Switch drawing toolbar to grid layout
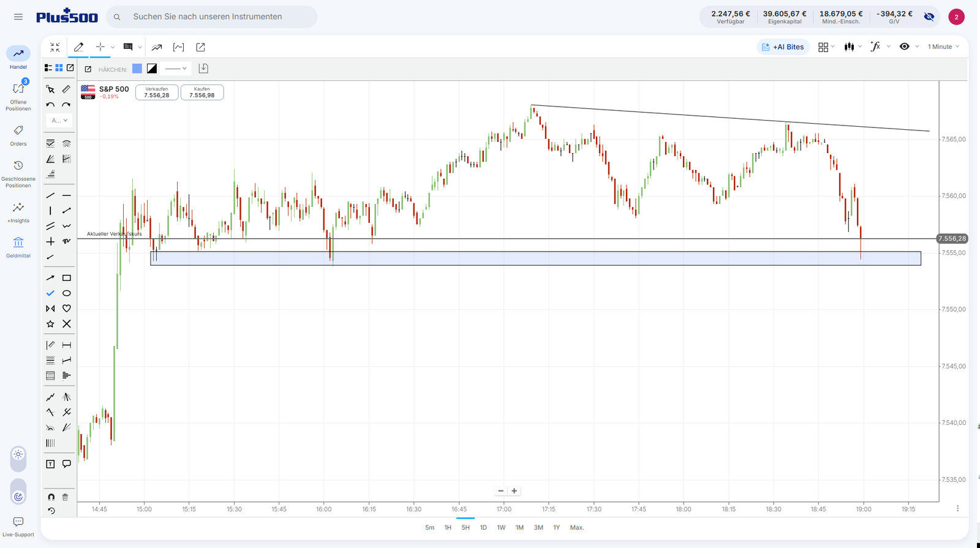 [x=59, y=68]
